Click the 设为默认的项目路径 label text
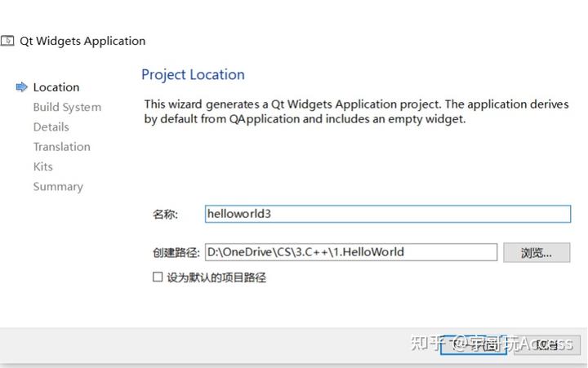 pyautogui.click(x=216, y=277)
